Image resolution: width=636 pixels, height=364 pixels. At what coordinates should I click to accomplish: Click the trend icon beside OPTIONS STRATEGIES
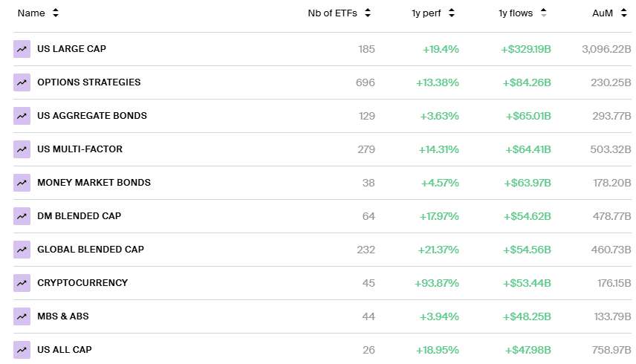click(x=22, y=82)
